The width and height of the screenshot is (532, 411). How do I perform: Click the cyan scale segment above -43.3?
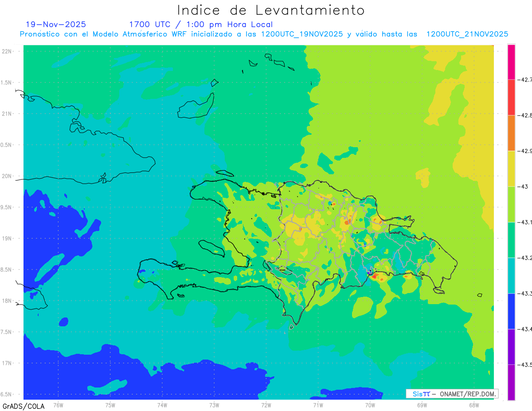pos(511,275)
